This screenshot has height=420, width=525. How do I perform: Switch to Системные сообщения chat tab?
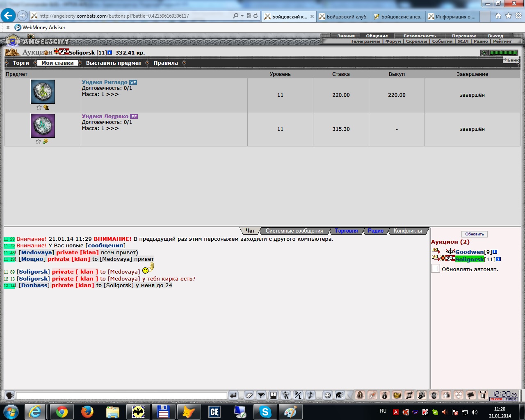[x=294, y=231]
